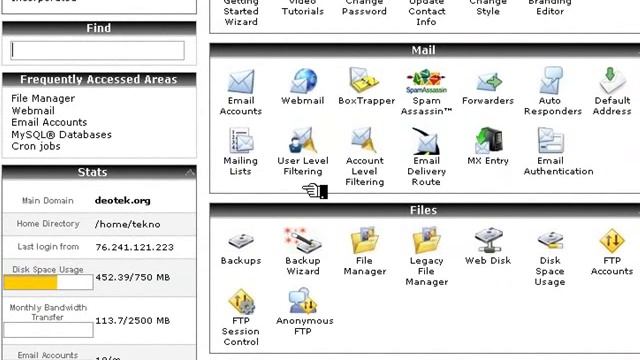Click bandwidth value 113.7/2500 MB
The image size is (640, 360).
[133, 321]
